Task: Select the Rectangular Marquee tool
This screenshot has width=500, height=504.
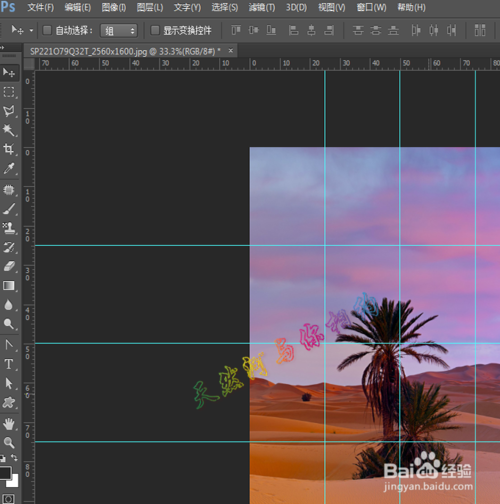Action: (9, 92)
